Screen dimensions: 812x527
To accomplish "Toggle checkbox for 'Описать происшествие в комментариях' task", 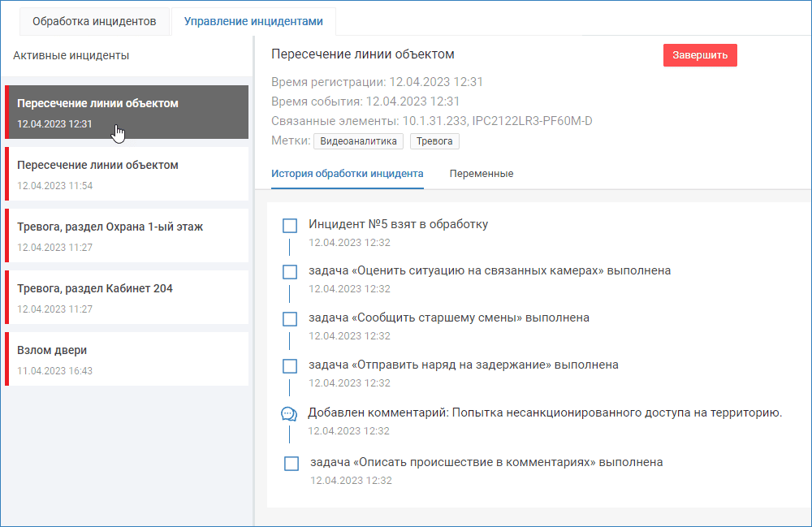I will pyautogui.click(x=292, y=463).
